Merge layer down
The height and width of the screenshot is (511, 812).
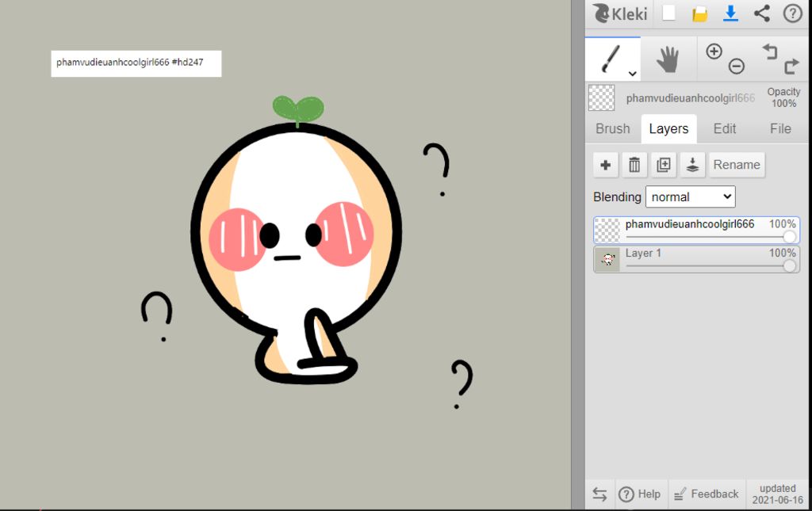click(692, 165)
